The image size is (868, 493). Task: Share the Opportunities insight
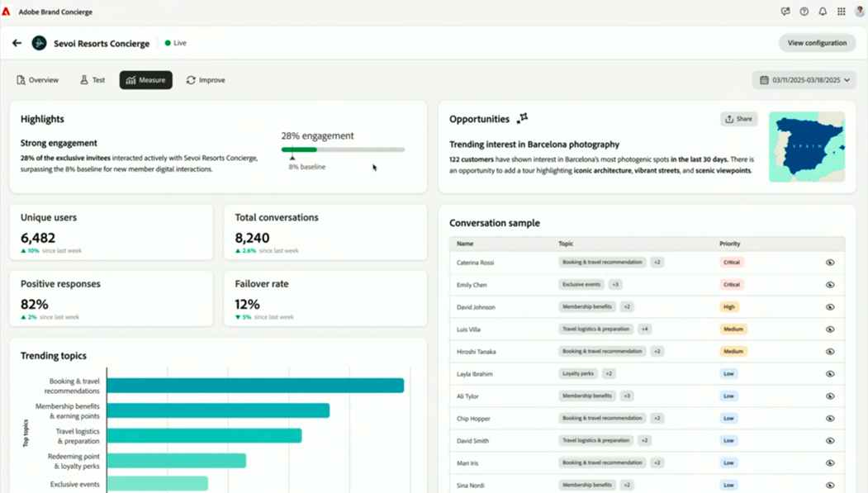(x=738, y=119)
